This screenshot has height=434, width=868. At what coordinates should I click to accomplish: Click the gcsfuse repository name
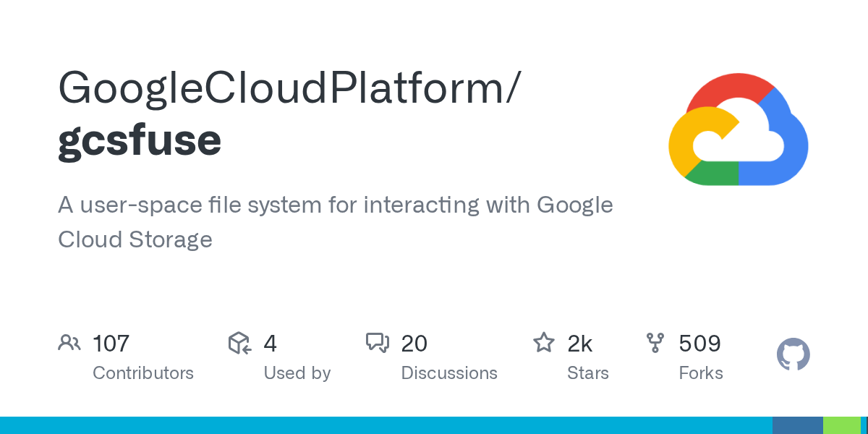coord(140,140)
